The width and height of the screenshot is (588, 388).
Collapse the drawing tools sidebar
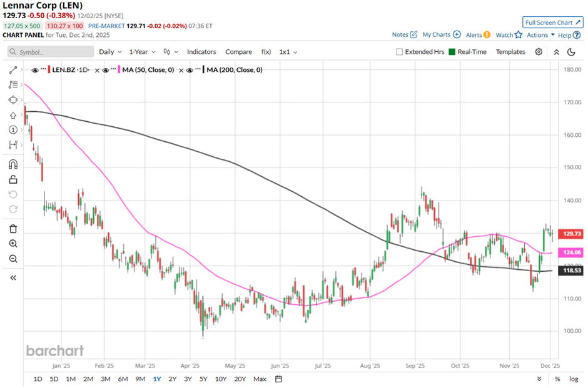click(13, 278)
